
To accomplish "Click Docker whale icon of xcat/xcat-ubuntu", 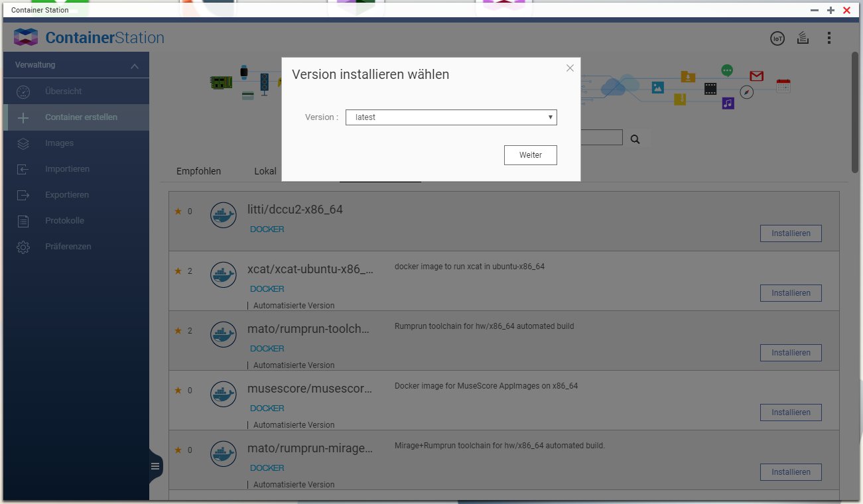I will click(x=224, y=275).
